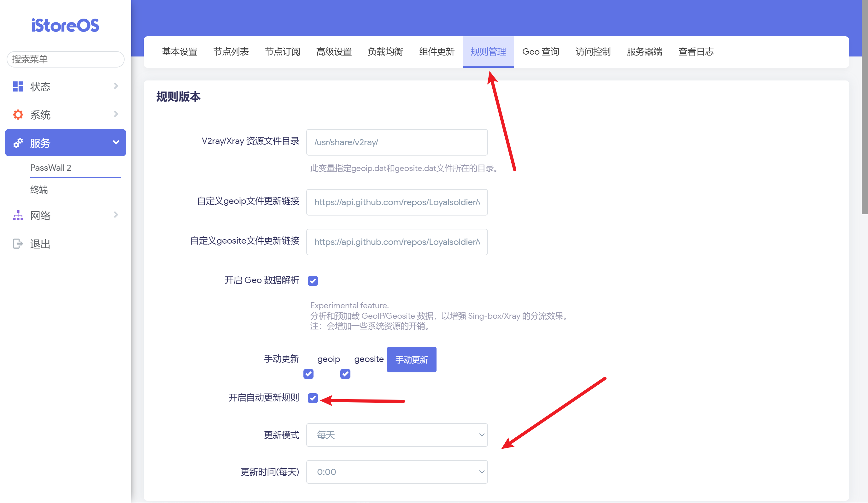Expand the 状态 menu chevron
This screenshot has width=868, height=503.
(x=116, y=86)
